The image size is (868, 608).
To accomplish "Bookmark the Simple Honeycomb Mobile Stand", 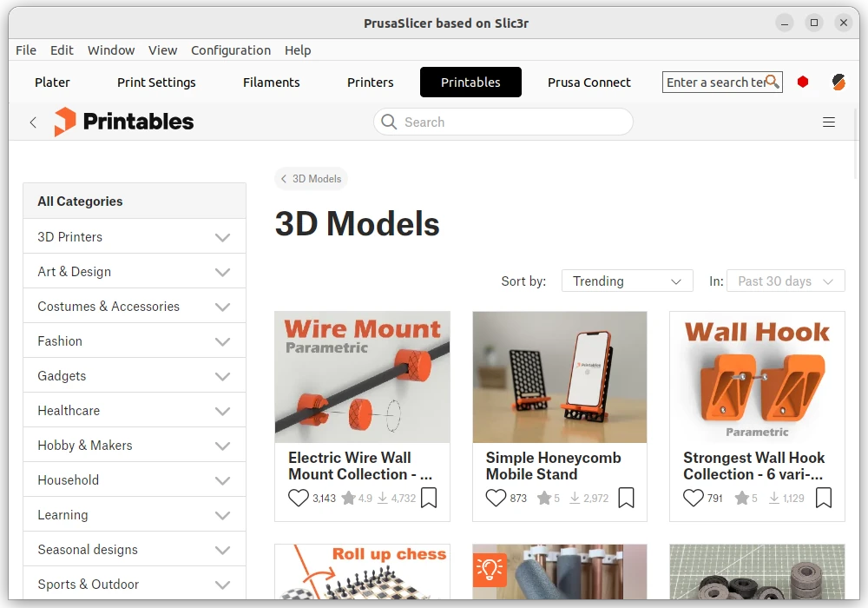I will pyautogui.click(x=626, y=498).
